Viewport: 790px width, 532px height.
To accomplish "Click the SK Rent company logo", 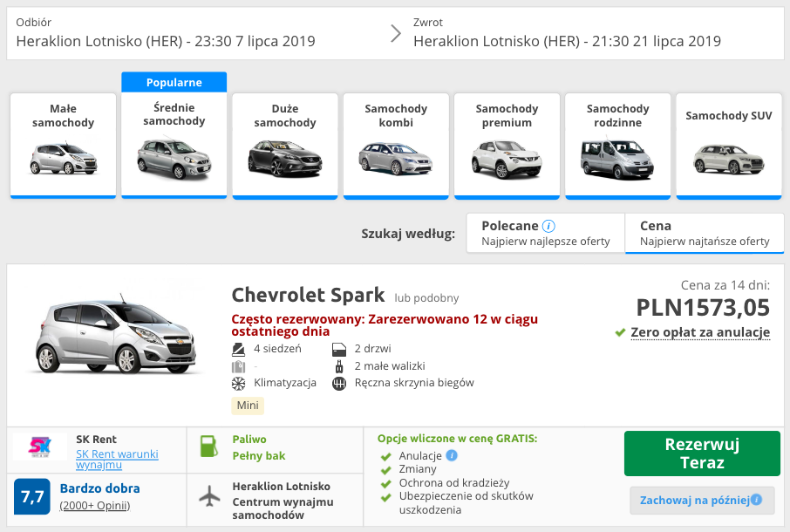I will 40,447.
